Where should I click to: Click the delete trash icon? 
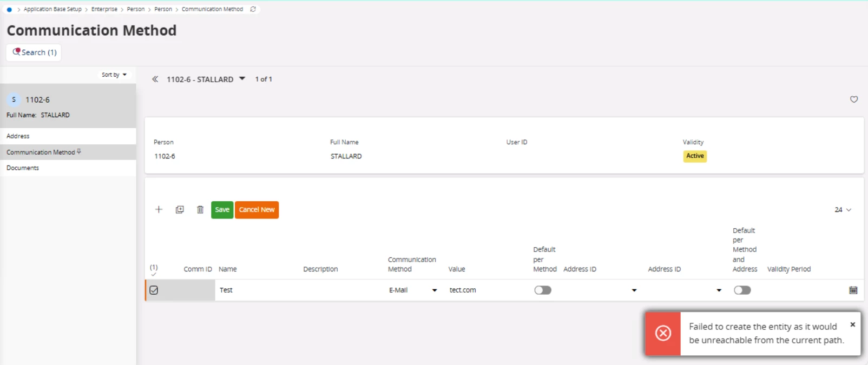tap(200, 210)
